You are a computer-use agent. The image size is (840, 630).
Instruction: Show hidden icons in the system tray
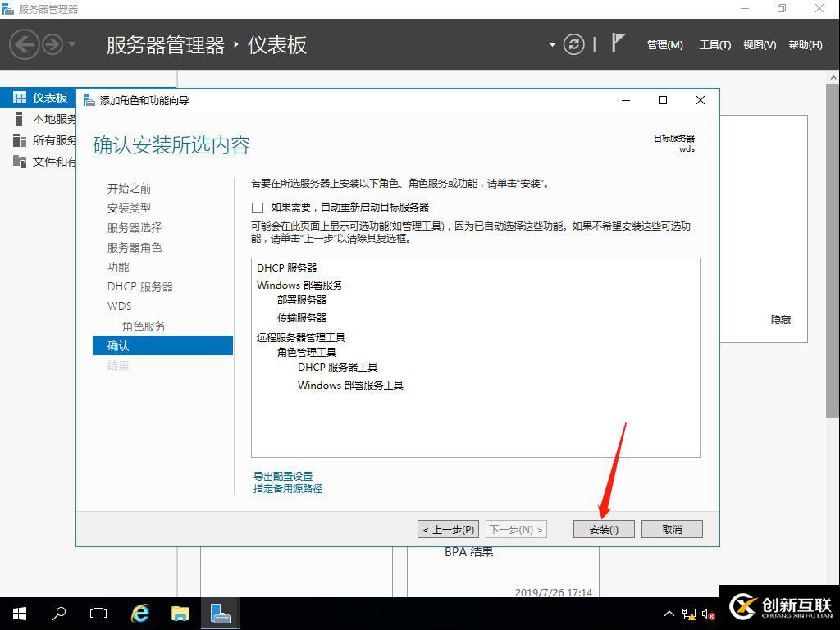click(669, 614)
